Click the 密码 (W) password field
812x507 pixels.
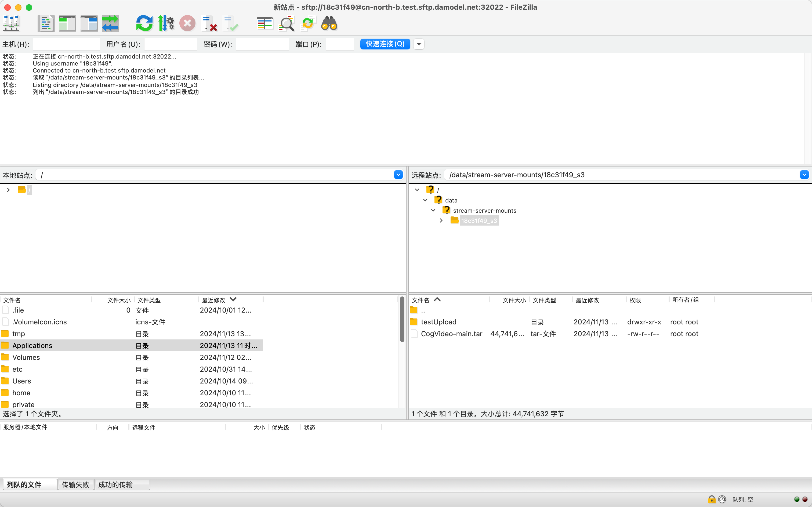click(263, 44)
